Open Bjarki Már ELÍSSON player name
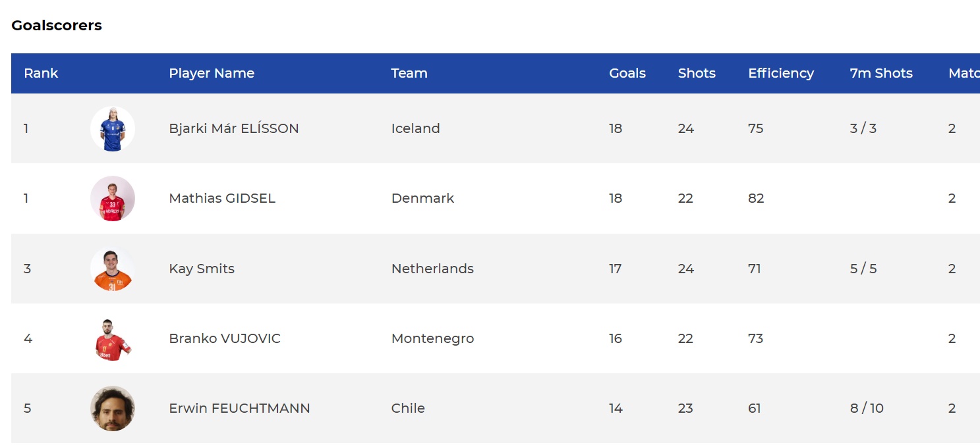This screenshot has height=447, width=980. click(x=234, y=128)
